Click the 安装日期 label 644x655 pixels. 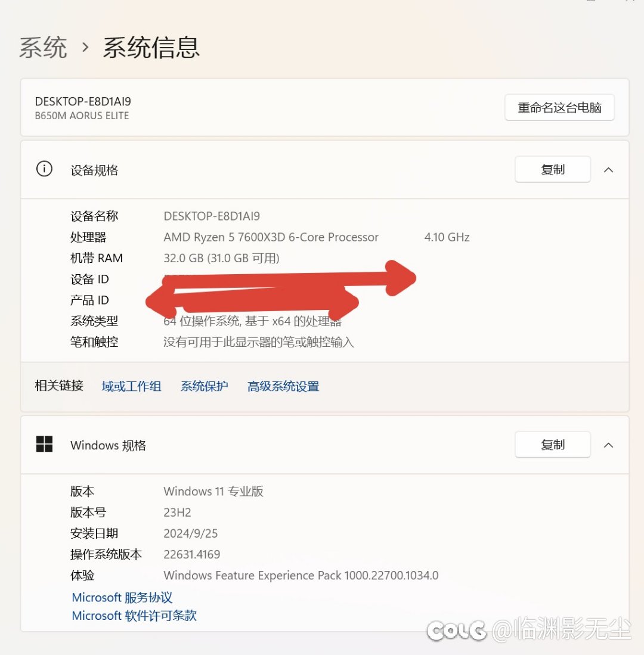[94, 533]
